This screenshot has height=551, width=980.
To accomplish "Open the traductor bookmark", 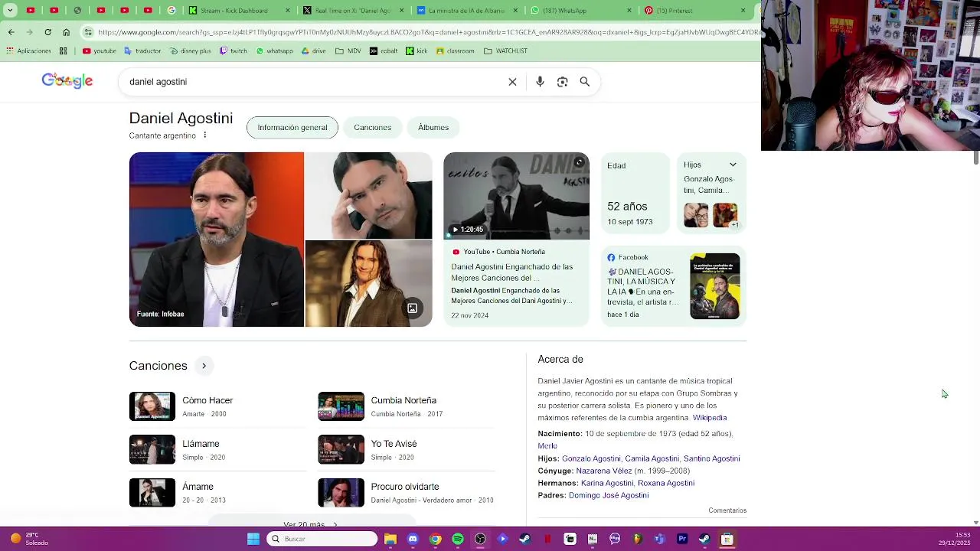I will (142, 51).
